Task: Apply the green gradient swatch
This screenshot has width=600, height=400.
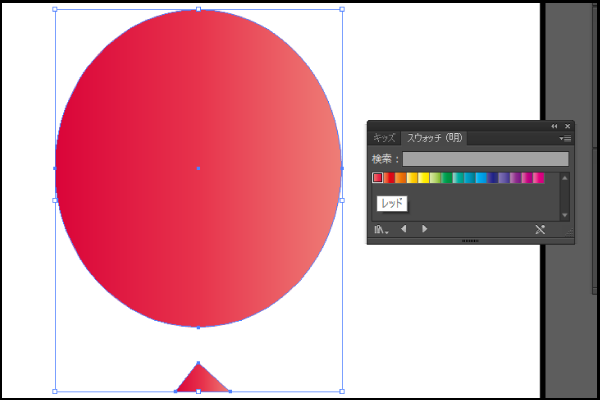Action: [x=446, y=178]
